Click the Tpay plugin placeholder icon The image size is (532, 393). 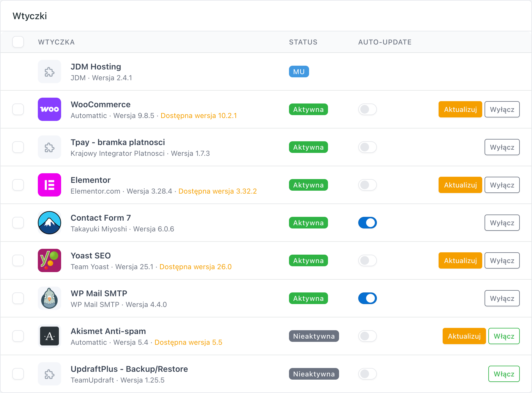(49, 147)
